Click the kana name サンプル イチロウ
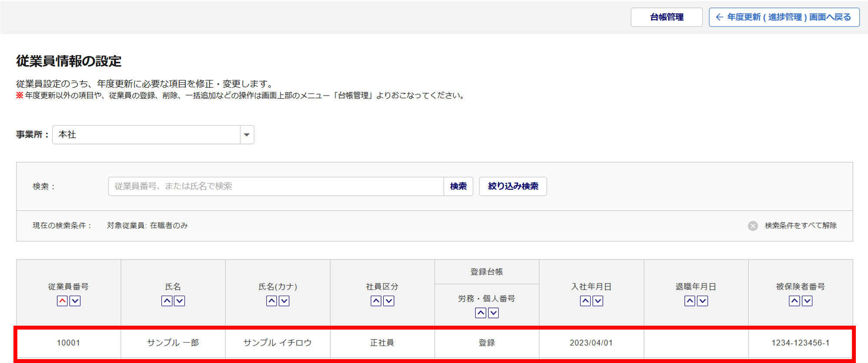This screenshot has width=868, height=363. click(x=278, y=343)
